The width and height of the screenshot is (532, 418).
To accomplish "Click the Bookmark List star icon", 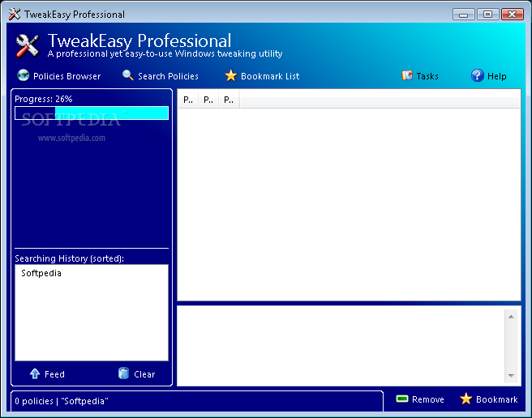I will pyautogui.click(x=230, y=75).
